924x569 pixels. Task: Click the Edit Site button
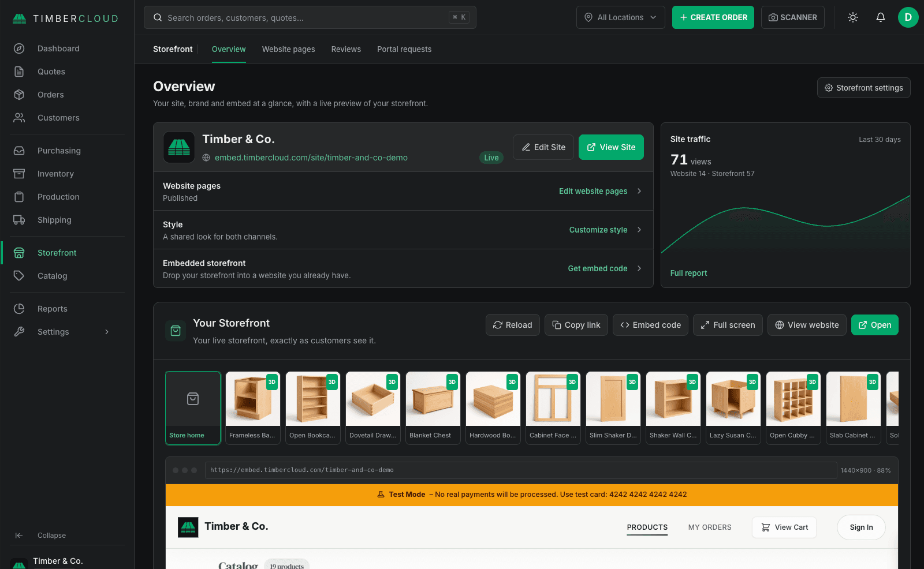[543, 147]
